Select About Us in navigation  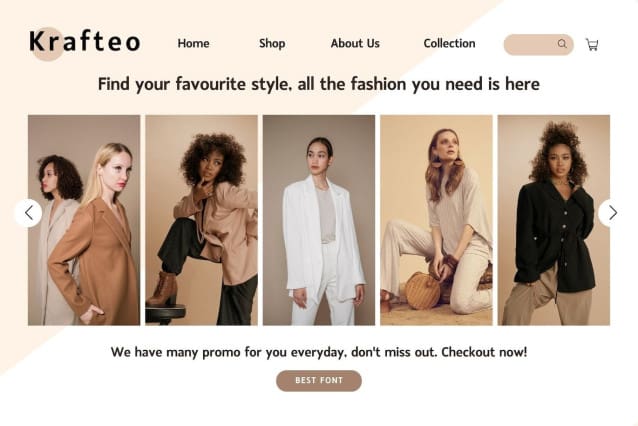(355, 43)
